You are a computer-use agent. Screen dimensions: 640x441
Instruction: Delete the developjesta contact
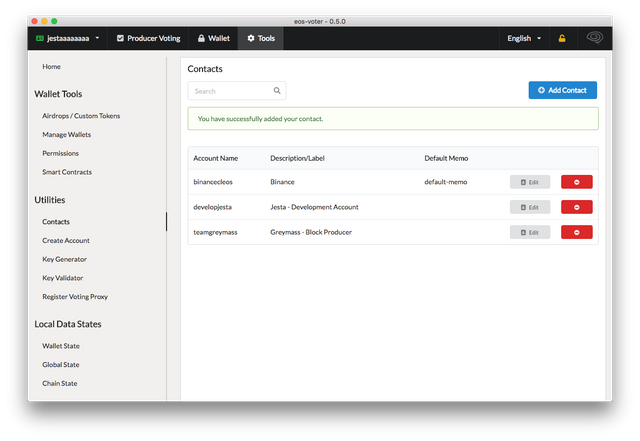(576, 207)
